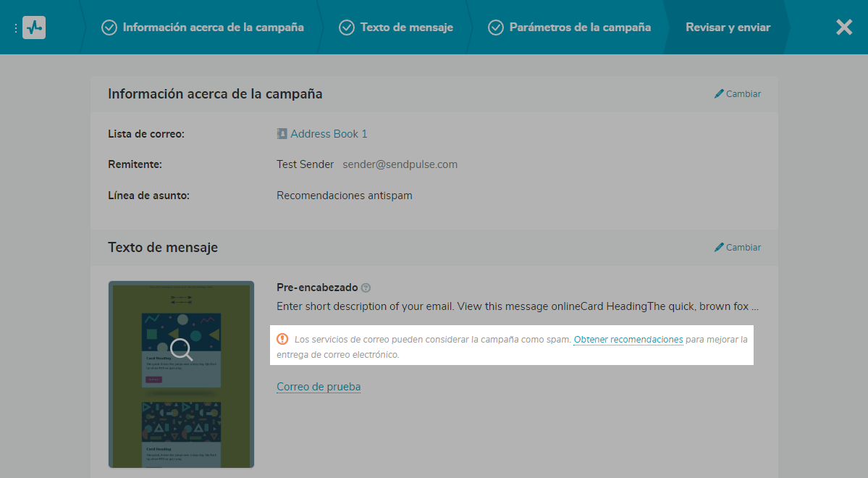
Task: Click the address book icon next to Address Book 1
Action: [x=282, y=134]
